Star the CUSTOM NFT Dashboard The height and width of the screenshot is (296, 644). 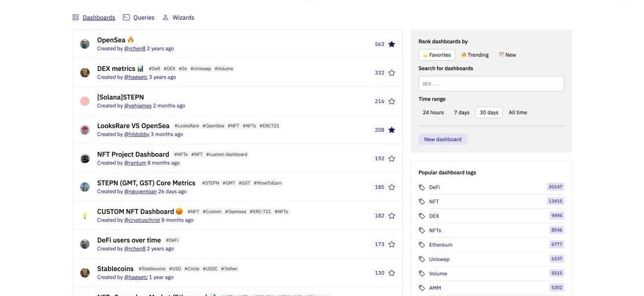(392, 216)
